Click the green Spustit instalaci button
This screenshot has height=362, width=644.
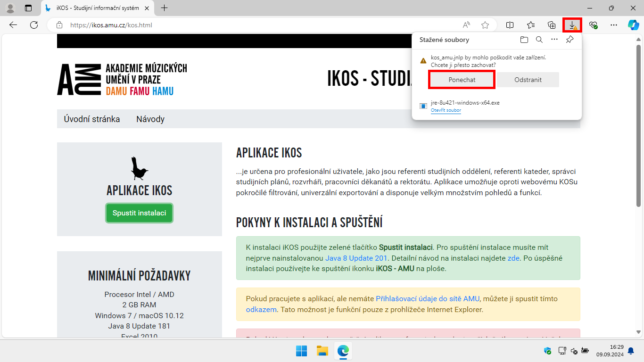[x=140, y=213]
